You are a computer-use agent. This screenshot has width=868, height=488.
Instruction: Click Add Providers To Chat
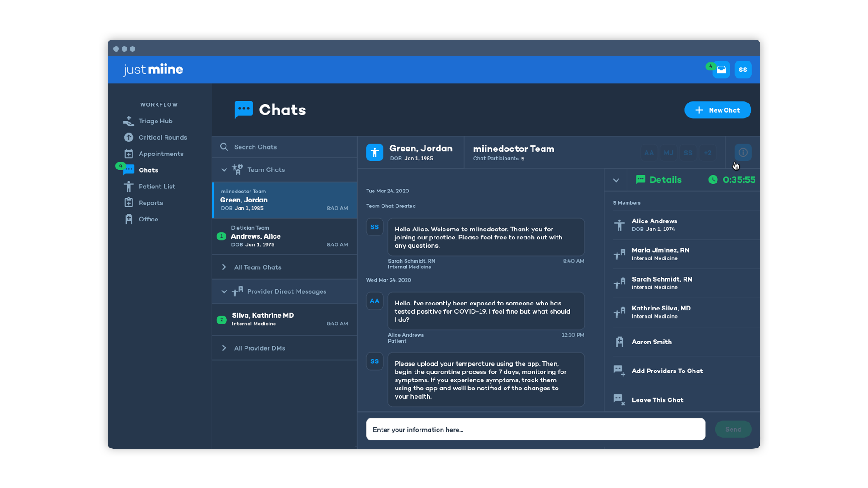click(x=686, y=371)
